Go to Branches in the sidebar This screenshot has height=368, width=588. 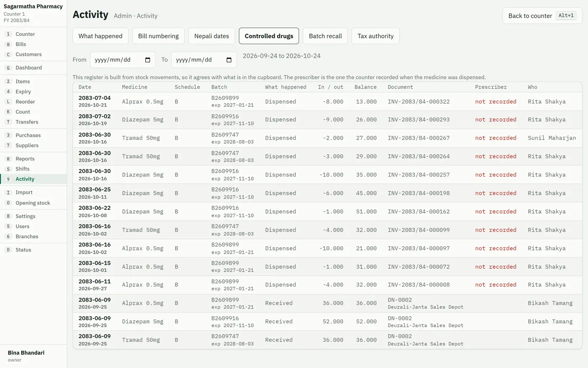33,236
